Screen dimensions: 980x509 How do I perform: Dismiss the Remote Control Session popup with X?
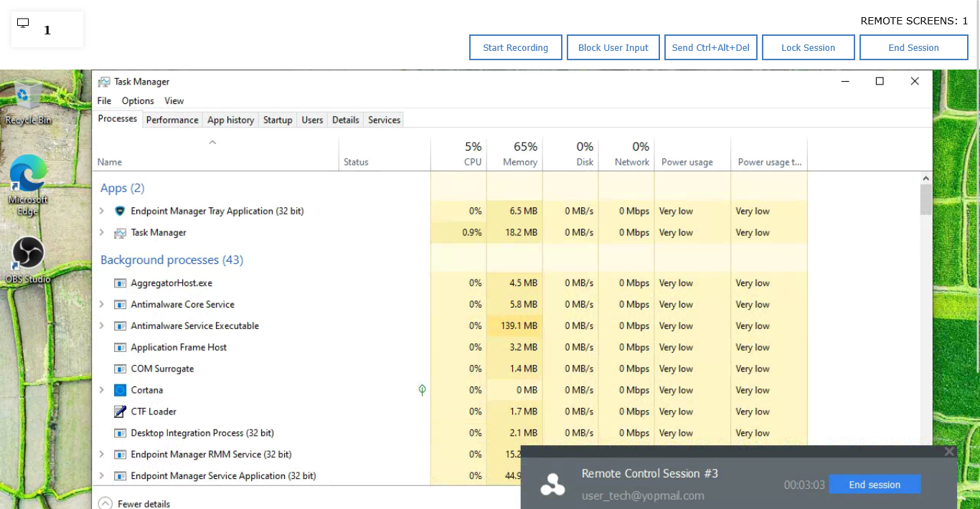pyautogui.click(x=949, y=452)
